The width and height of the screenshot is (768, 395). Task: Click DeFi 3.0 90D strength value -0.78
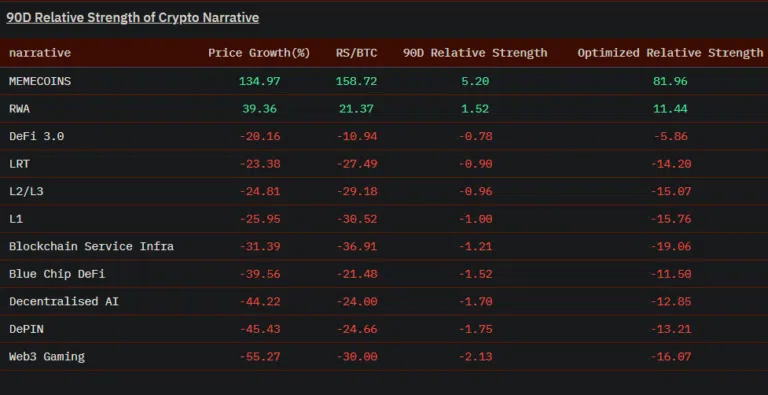tap(475, 136)
